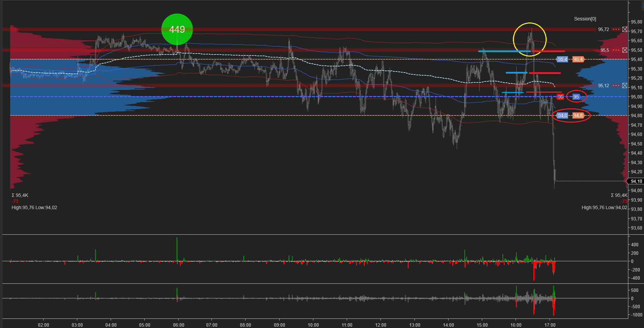The image size is (644, 328).
Task: Click the 93,60 price axis label
Action: (636, 228)
